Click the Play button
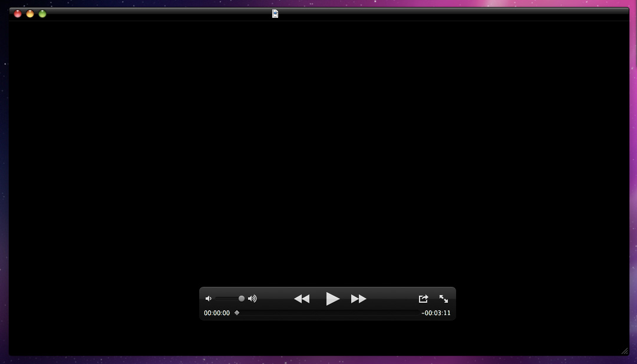 point(333,299)
